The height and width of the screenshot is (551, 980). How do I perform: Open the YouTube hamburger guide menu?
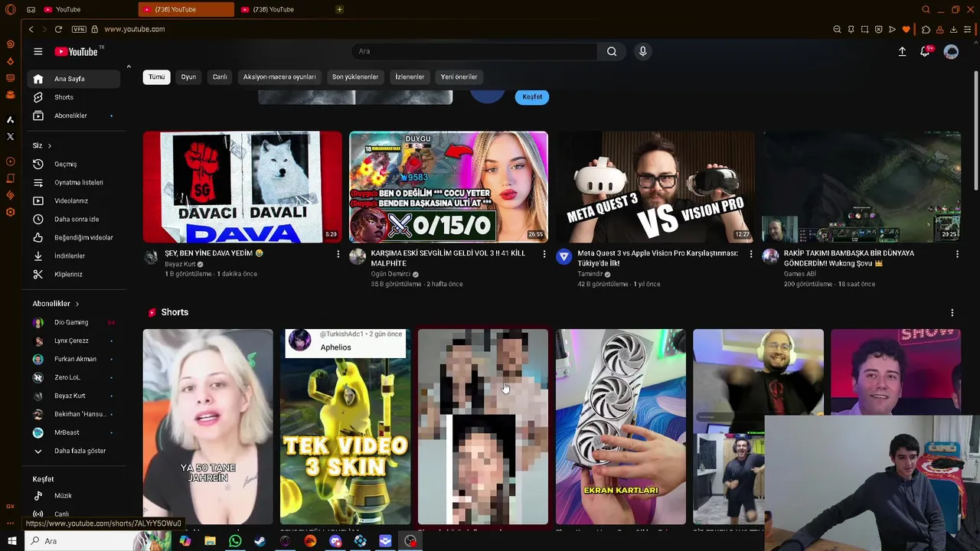point(38,51)
